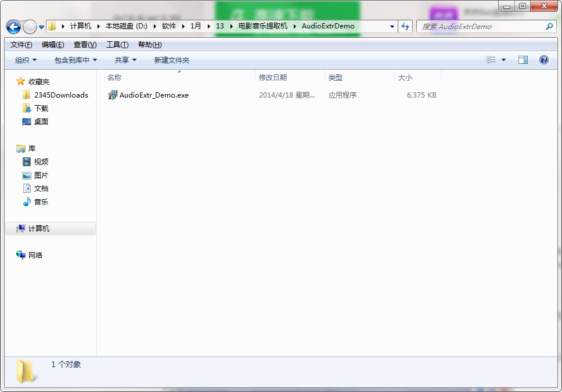The height and width of the screenshot is (392, 562).
Task: Go back using the blue arrow button
Action: point(13,27)
